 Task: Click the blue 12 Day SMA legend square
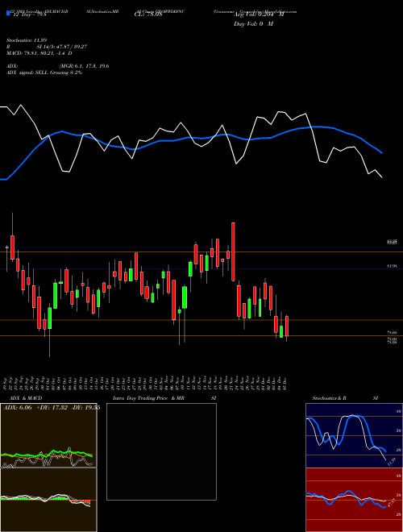(8, 13)
